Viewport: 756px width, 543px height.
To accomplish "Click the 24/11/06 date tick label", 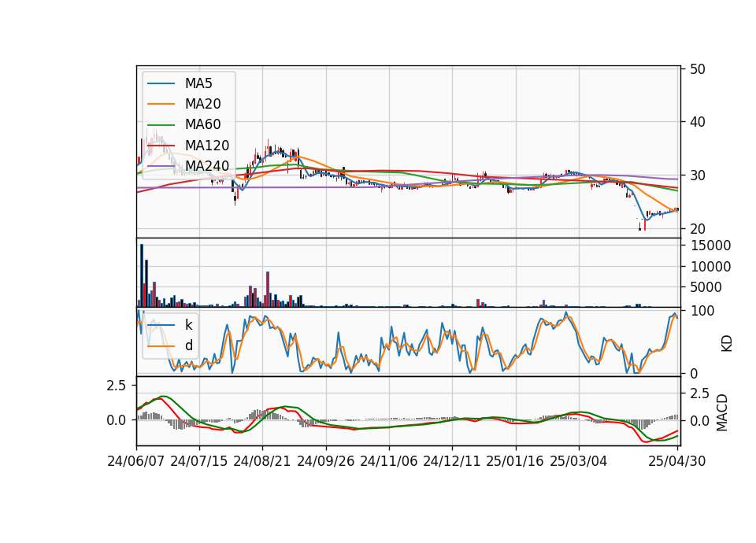I will tap(388, 461).
